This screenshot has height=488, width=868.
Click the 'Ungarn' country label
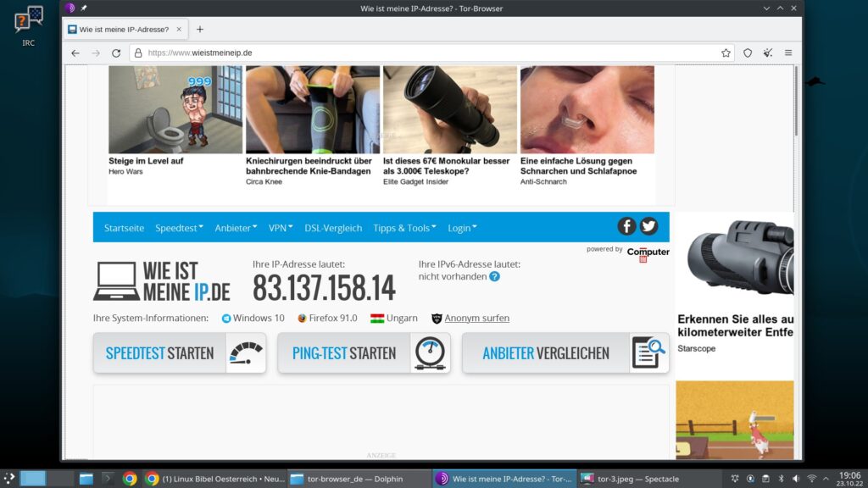(402, 319)
